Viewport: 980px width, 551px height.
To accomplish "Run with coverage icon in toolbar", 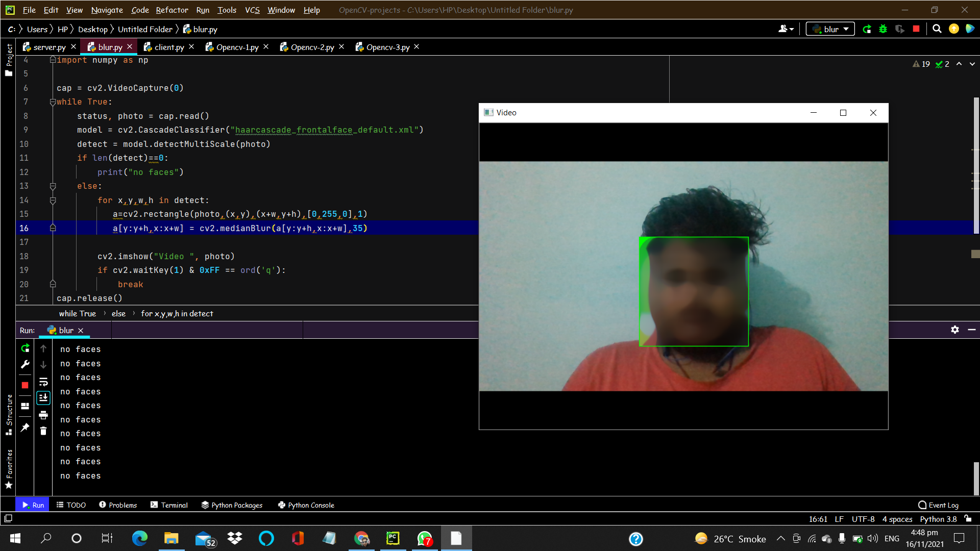I will click(900, 29).
